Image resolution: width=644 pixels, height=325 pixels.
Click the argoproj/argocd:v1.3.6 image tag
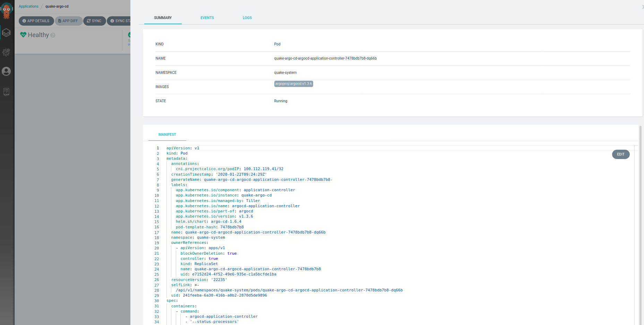(x=294, y=84)
